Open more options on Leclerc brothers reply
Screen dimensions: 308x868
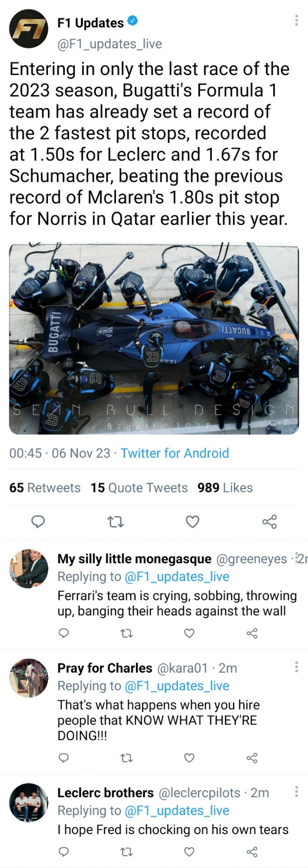[x=296, y=792]
